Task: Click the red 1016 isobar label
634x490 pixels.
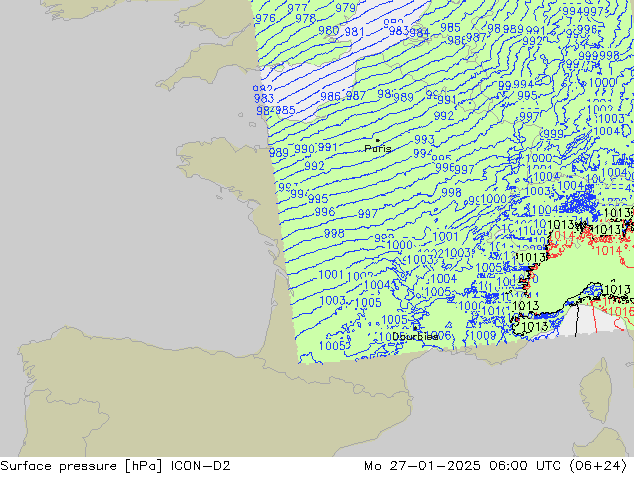Action: pos(621,311)
